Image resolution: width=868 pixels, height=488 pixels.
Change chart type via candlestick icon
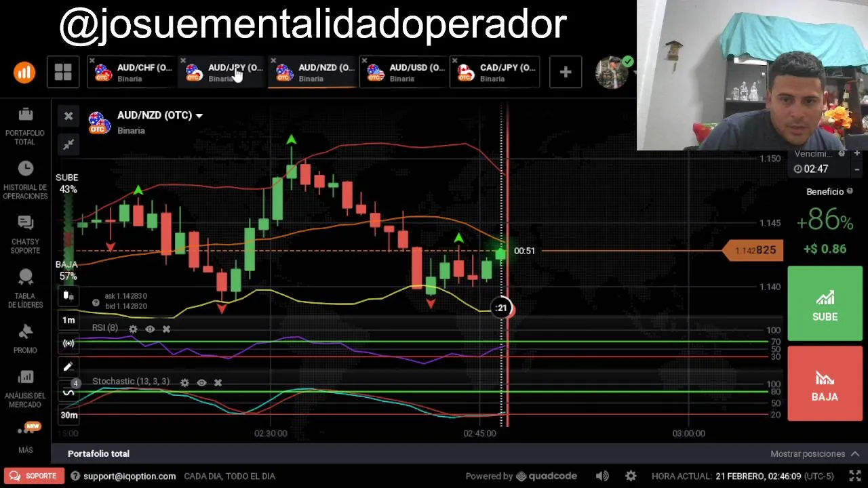(x=68, y=296)
